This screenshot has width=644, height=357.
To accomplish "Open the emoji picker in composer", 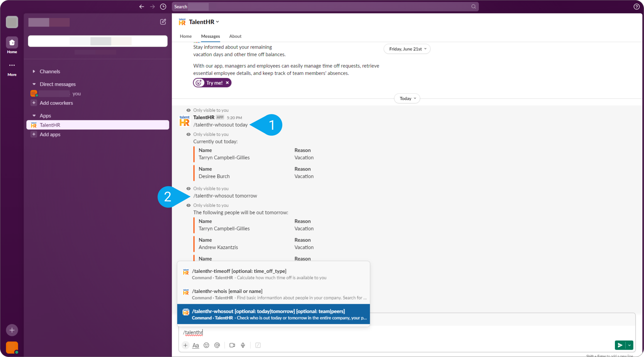I will tap(206, 345).
